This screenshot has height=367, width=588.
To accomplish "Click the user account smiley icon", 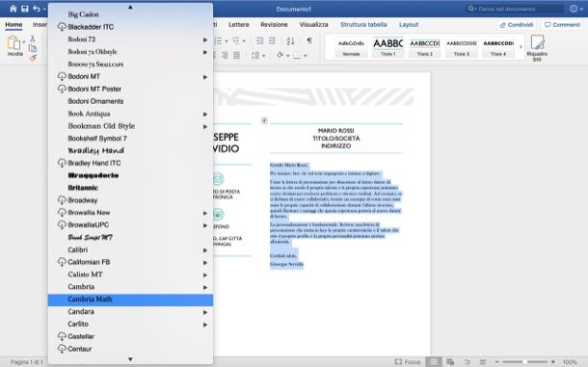I will 574,9.
